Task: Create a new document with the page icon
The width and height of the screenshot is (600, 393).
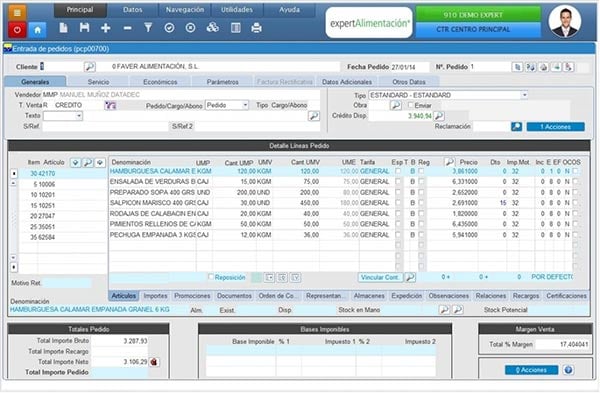Action: (x=64, y=28)
